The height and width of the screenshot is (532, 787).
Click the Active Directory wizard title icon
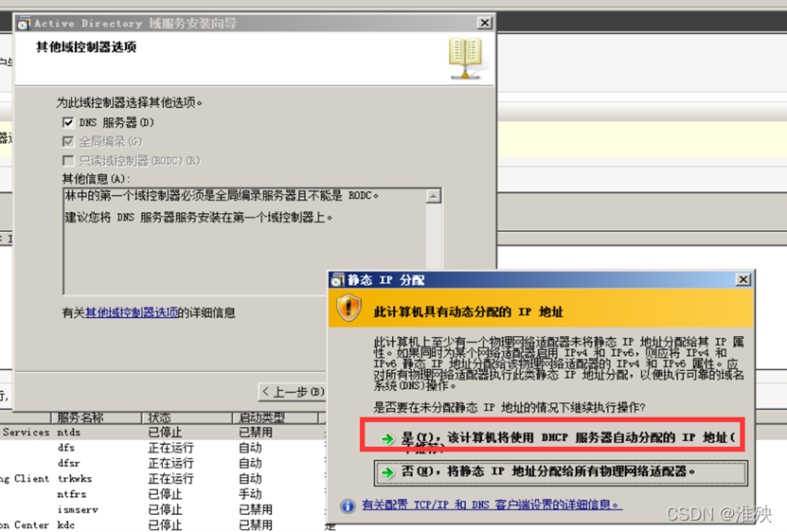pyautogui.click(x=24, y=24)
